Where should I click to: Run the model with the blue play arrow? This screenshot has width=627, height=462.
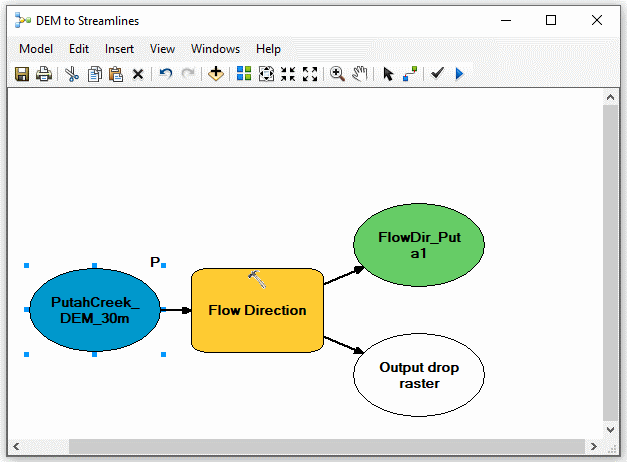(x=459, y=74)
